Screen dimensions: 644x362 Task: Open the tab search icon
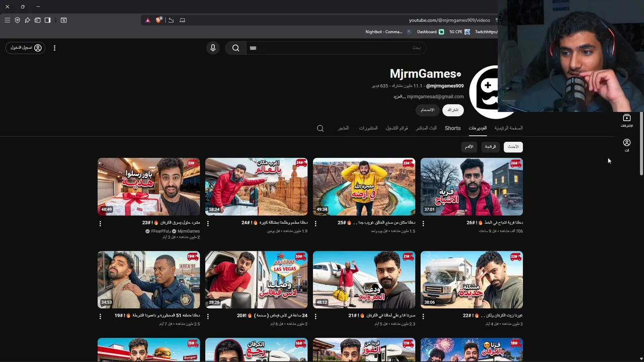pos(64,20)
